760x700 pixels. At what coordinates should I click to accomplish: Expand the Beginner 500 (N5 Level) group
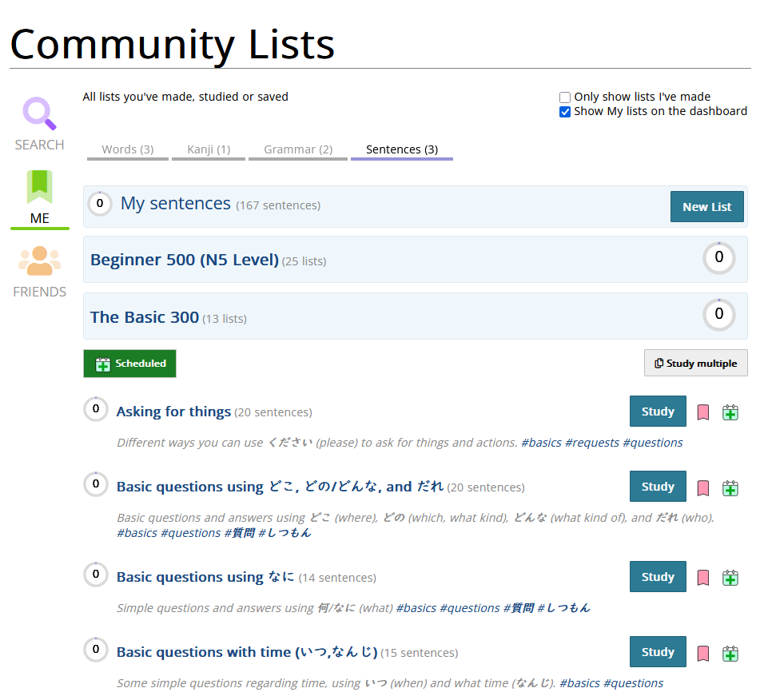pyautogui.click(x=185, y=260)
